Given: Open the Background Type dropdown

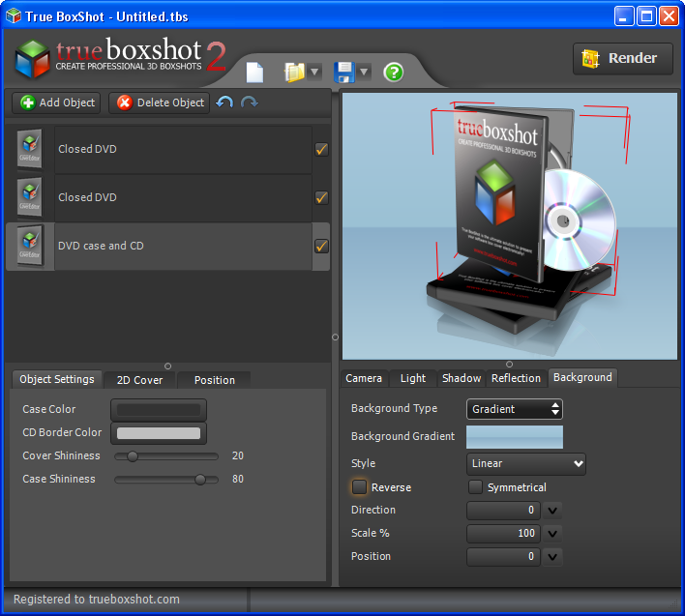Looking at the screenshot, I should coord(515,409).
